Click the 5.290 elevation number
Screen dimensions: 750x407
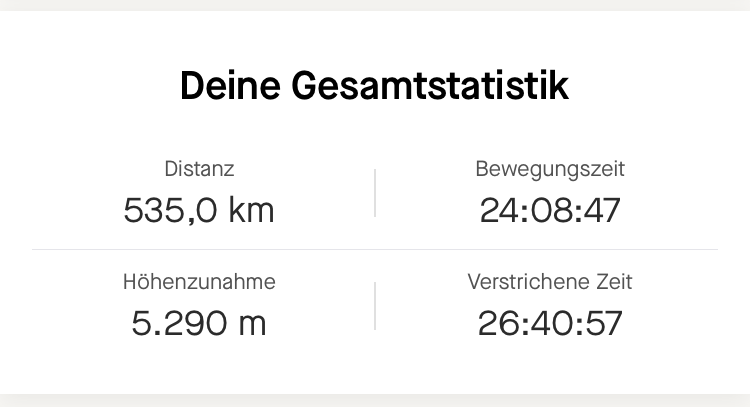(x=178, y=324)
